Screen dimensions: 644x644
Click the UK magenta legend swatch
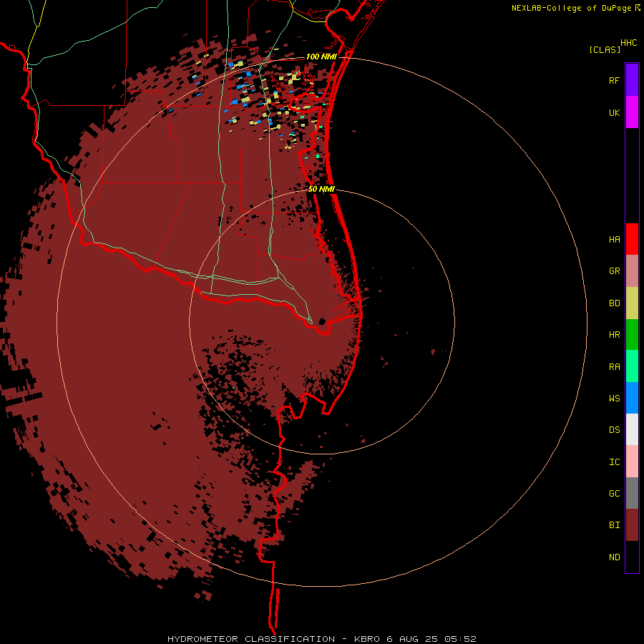[x=632, y=112]
